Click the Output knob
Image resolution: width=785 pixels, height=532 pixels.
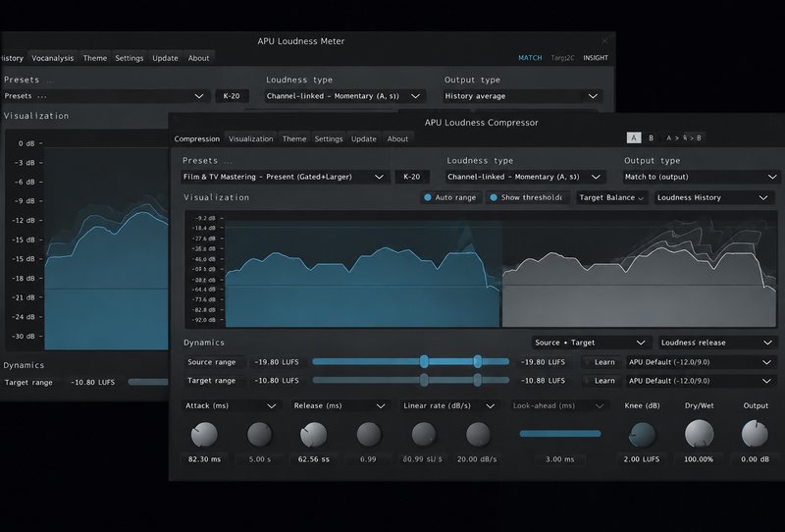coord(755,434)
